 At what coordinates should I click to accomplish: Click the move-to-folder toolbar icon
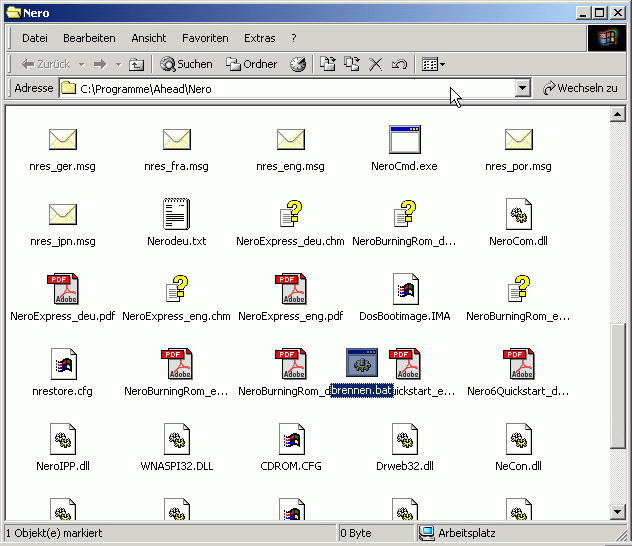tap(328, 64)
